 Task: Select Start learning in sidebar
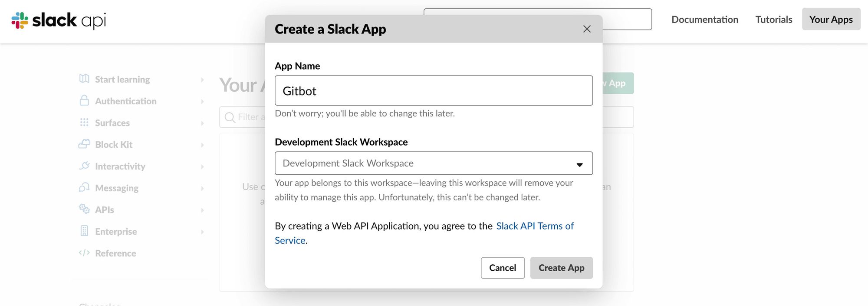tap(122, 80)
